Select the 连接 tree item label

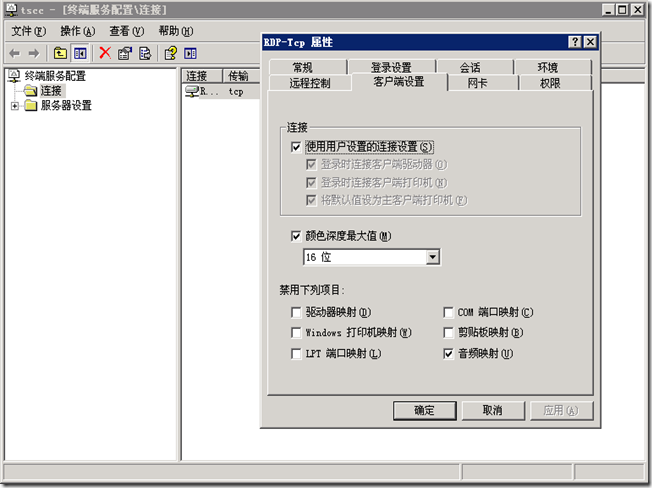[51, 91]
